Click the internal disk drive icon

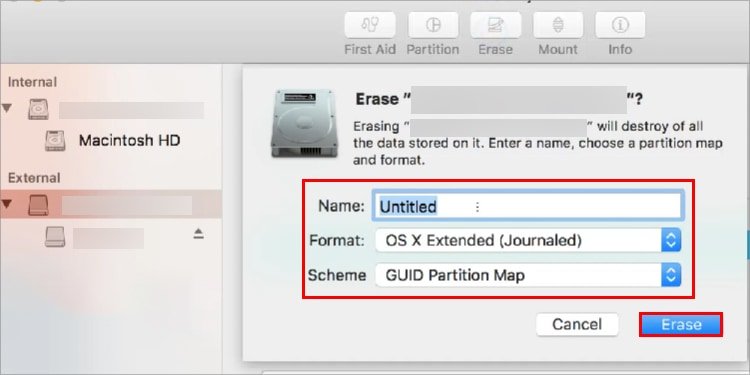38,109
